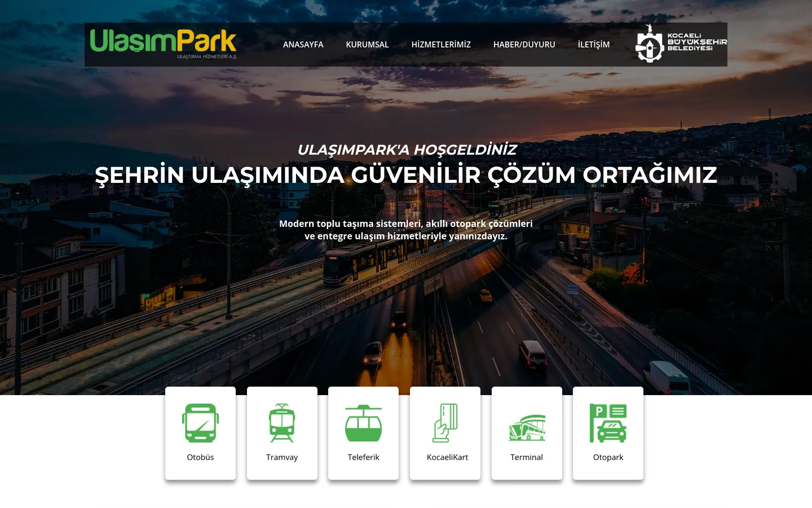Open Kocaeli Büyükşehir Belediyesi logo
812x508 pixels.
681,43
